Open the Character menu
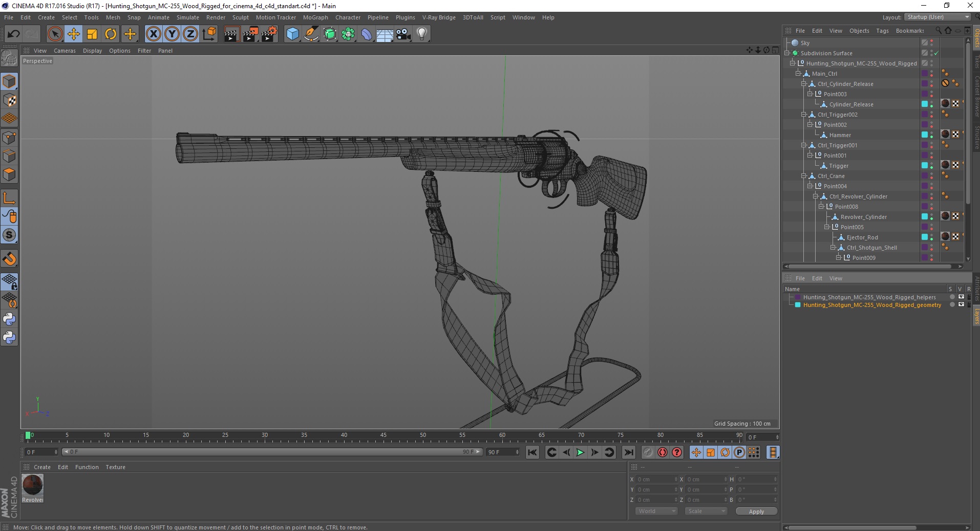The image size is (980, 531). (348, 17)
